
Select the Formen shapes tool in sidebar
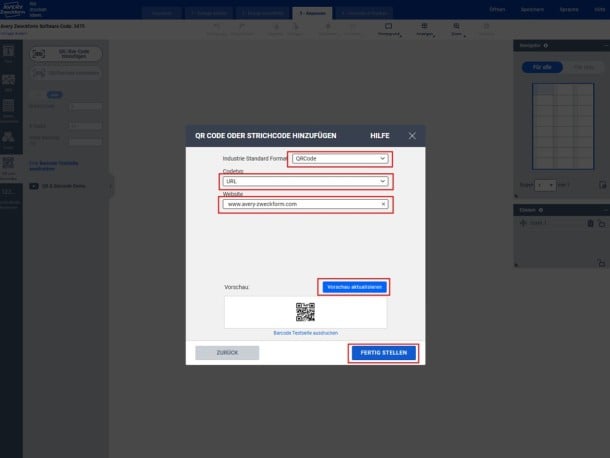coord(8,140)
